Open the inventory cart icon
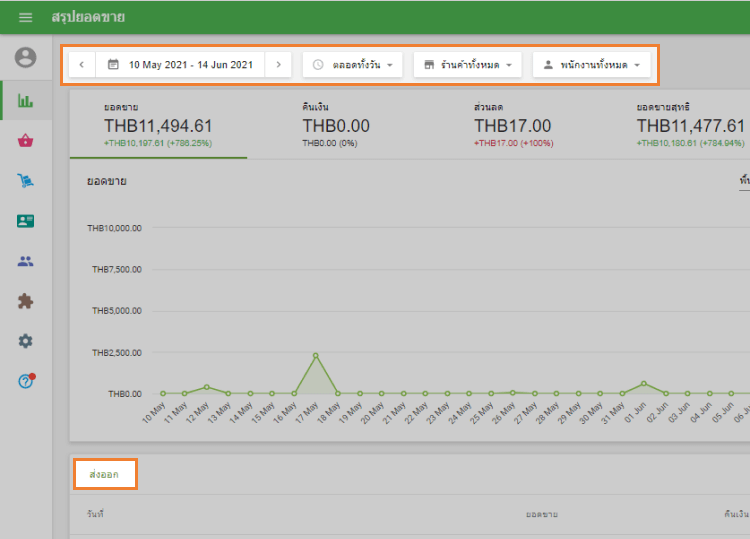Image resolution: width=750 pixels, height=539 pixels. tap(25, 181)
